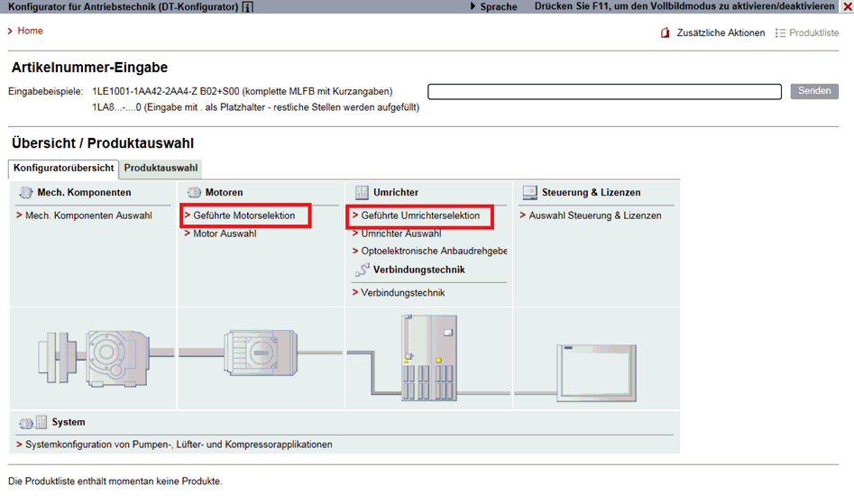The height and width of the screenshot is (504, 854).
Task: Click the Motoren header icon
Action: [194, 193]
